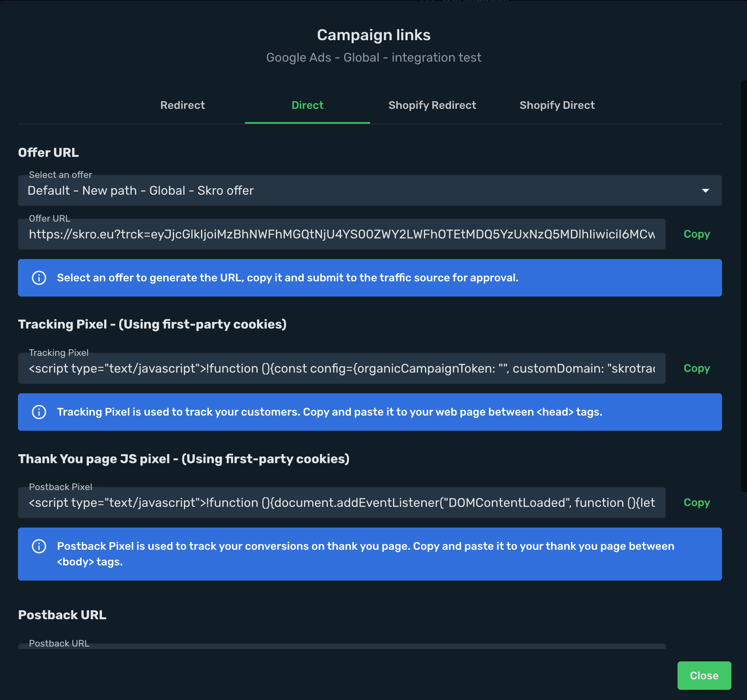Click info icon in Postback Pixel notice

pyautogui.click(x=39, y=546)
